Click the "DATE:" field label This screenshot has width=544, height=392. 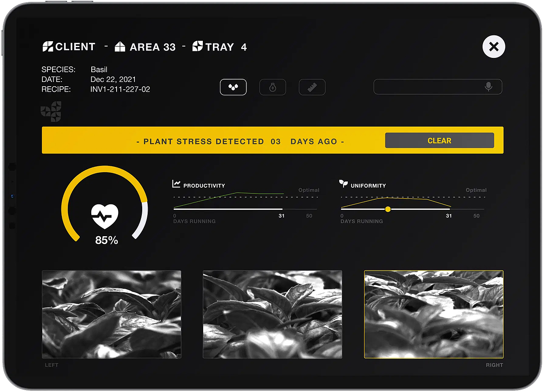pyautogui.click(x=52, y=79)
